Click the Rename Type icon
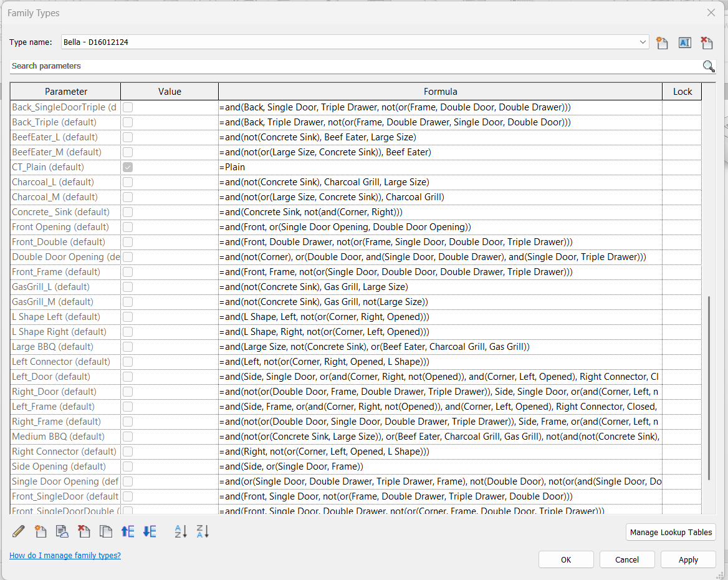 tap(684, 42)
